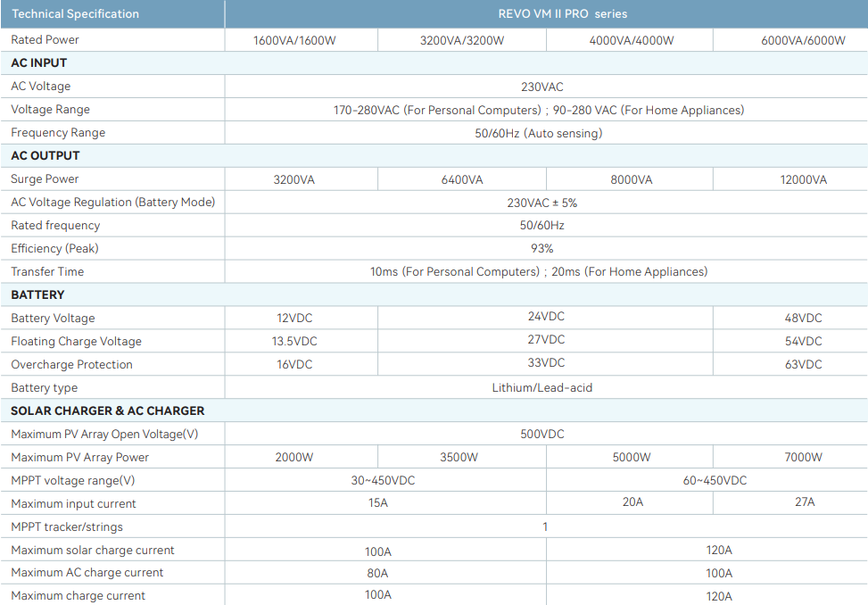
Task: Click the "Transfer Time" row label
Action: [47, 272]
